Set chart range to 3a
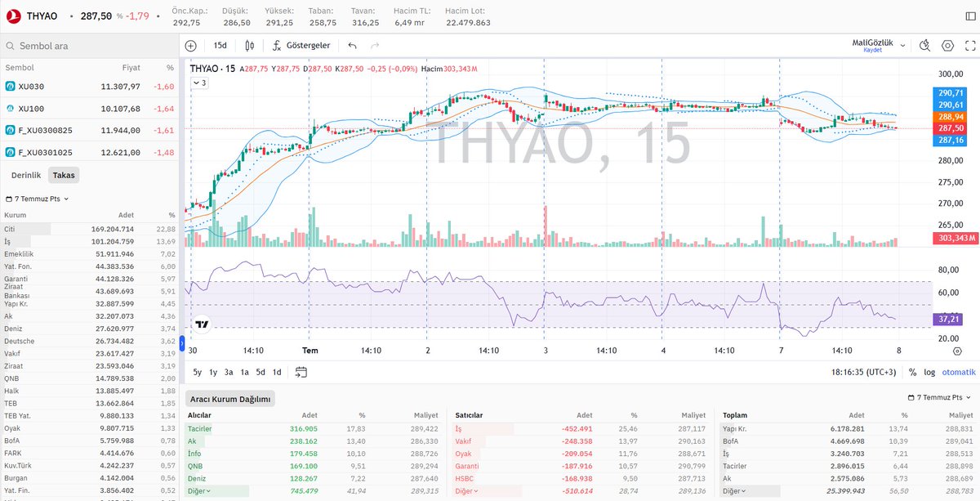The width and height of the screenshot is (980, 501). click(x=229, y=372)
